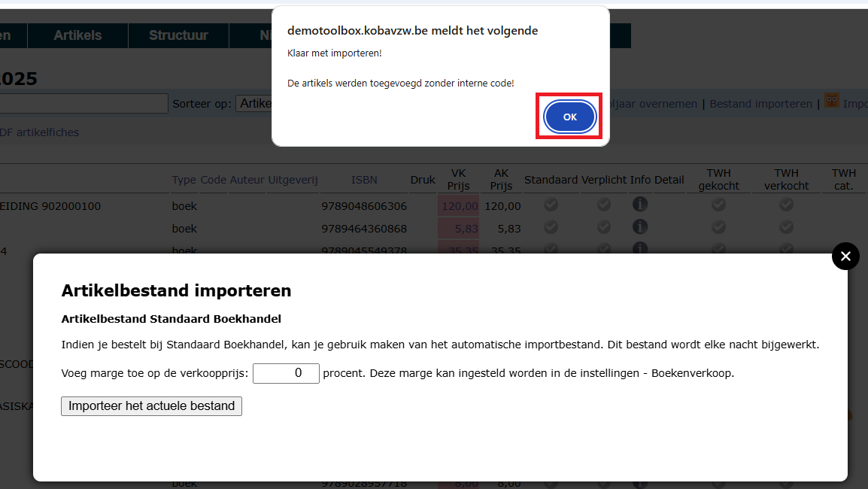Click the Druk column header
The image size is (868, 489).
(423, 180)
